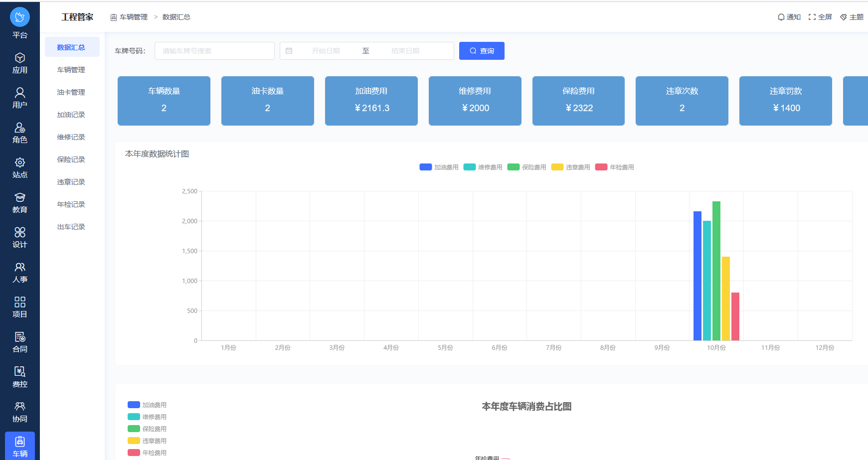Click the 合同 contract icon
This screenshot has width=868, height=460.
click(20, 337)
